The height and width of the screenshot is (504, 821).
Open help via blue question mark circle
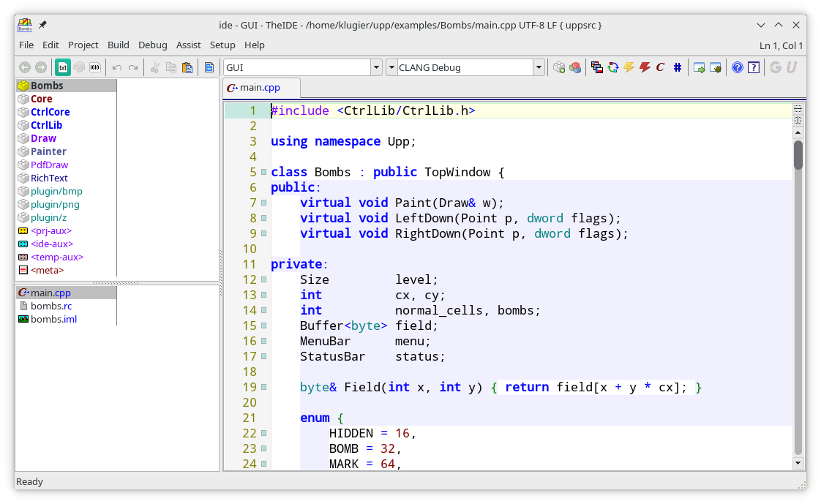[x=738, y=68]
